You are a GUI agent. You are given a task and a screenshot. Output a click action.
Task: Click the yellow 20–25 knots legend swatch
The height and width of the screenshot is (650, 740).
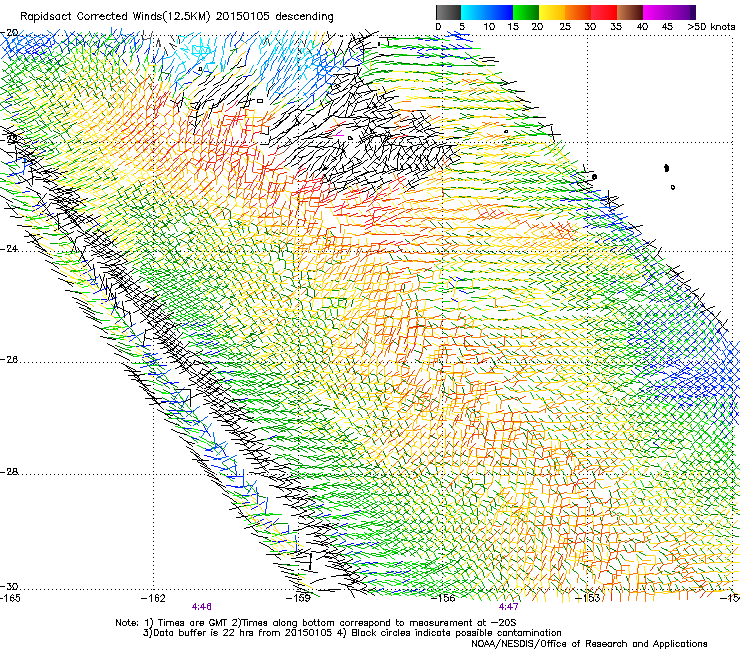552,12
